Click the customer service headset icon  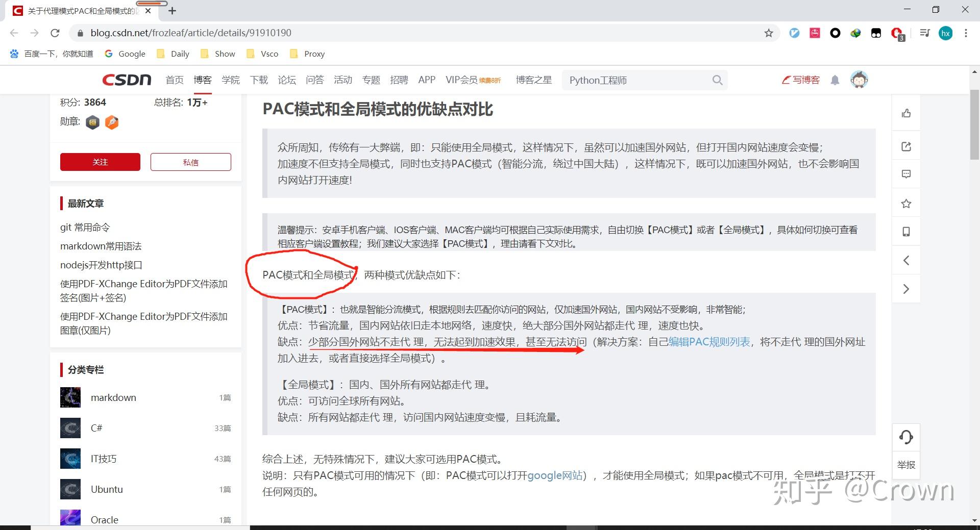(906, 437)
